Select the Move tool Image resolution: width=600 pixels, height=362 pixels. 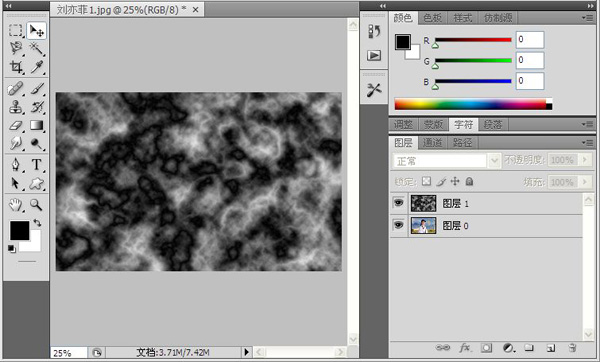tap(37, 31)
